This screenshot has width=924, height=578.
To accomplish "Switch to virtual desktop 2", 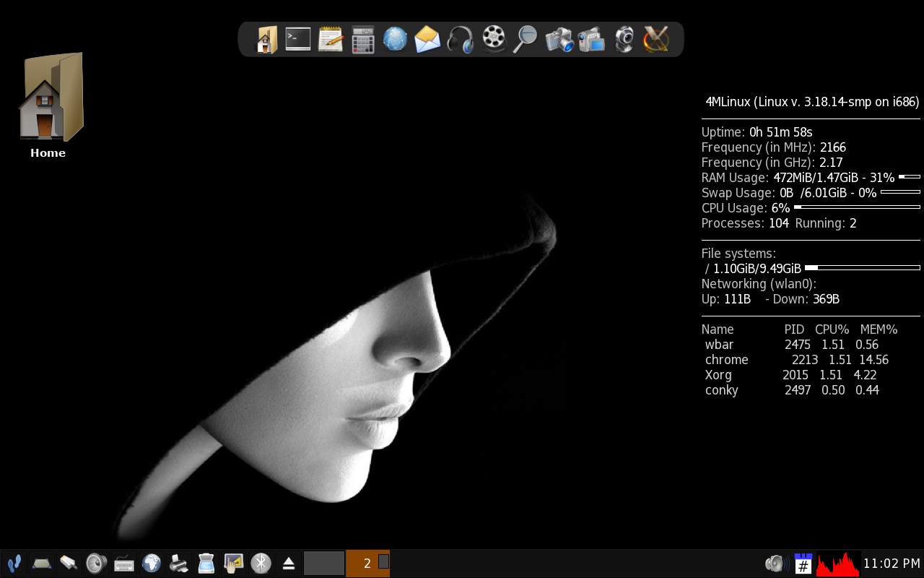I will pos(368,563).
